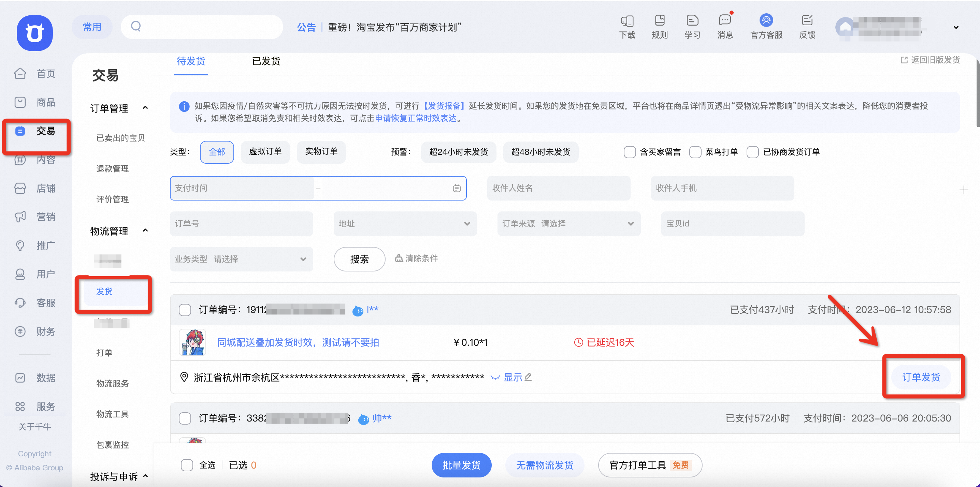This screenshot has width=980, height=487.
Task: Open the 学习 learning icon
Action: [x=692, y=27]
